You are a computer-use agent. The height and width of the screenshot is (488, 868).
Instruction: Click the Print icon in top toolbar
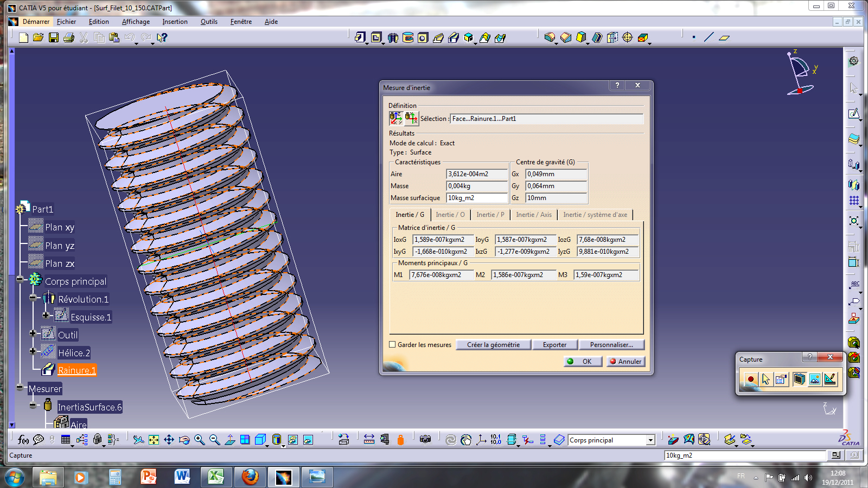coord(68,37)
